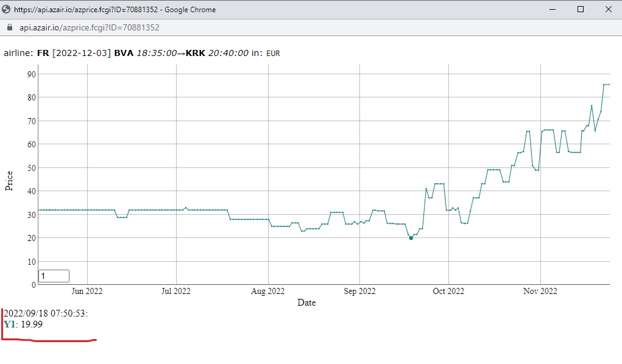
Task: Maximize the Chrome popup window
Action: [x=581, y=9]
